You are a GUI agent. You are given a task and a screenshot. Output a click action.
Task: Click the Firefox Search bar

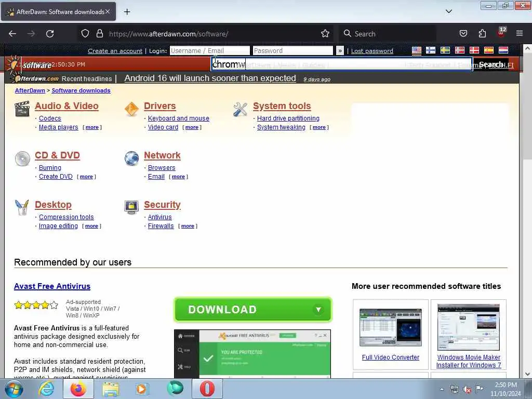[388, 34]
